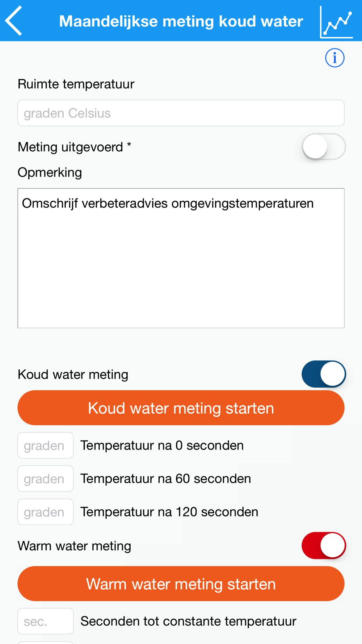Select the graden field for 0 seconden

46,446
